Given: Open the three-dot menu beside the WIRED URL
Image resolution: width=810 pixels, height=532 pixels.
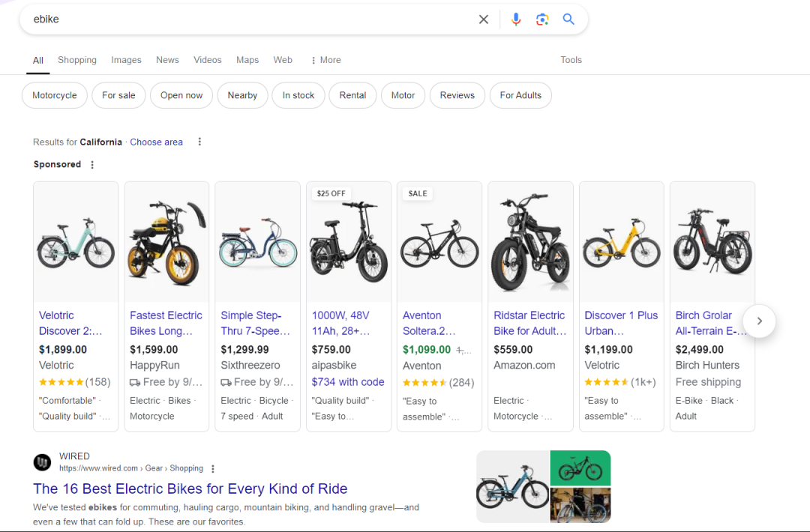Looking at the screenshot, I should 213,469.
